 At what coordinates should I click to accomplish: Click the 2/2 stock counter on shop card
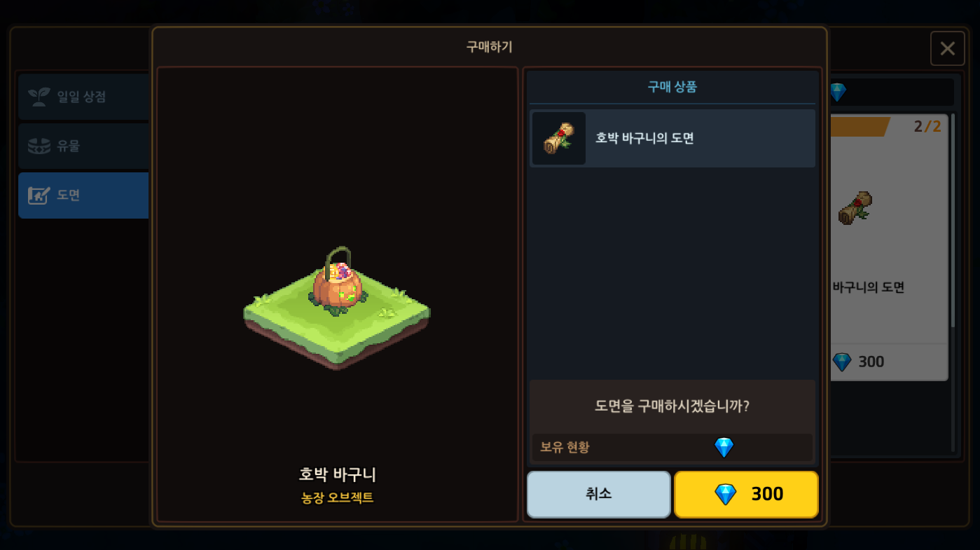[x=927, y=127]
